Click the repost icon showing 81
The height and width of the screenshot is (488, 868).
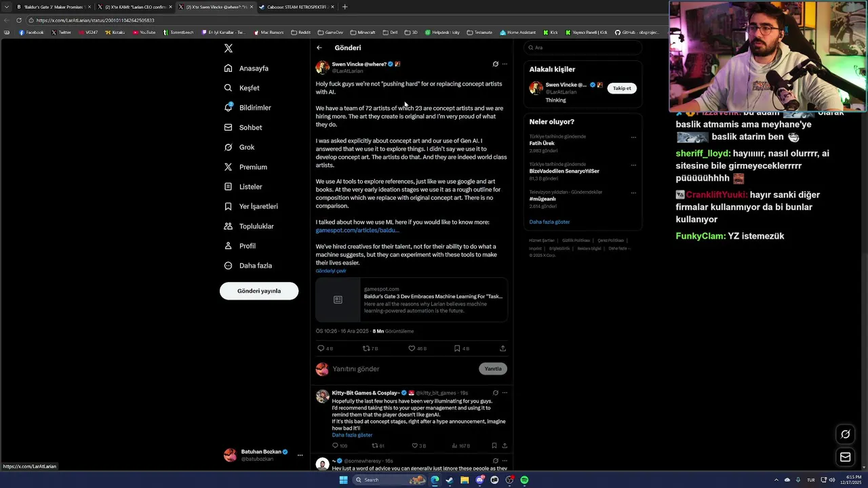374,446
